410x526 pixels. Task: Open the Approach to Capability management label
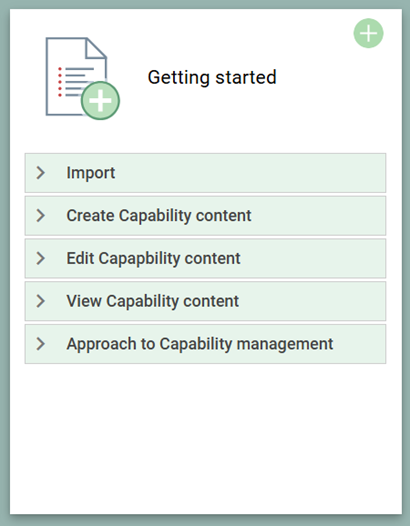click(200, 344)
